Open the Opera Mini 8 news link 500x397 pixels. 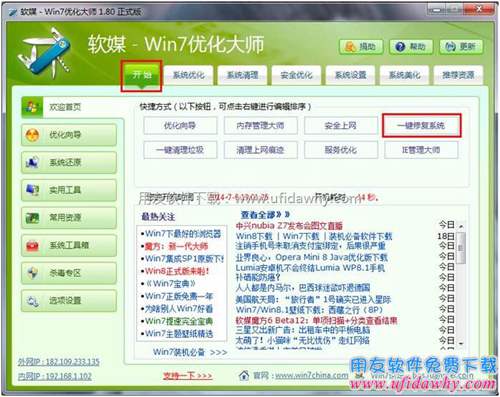click(312, 257)
